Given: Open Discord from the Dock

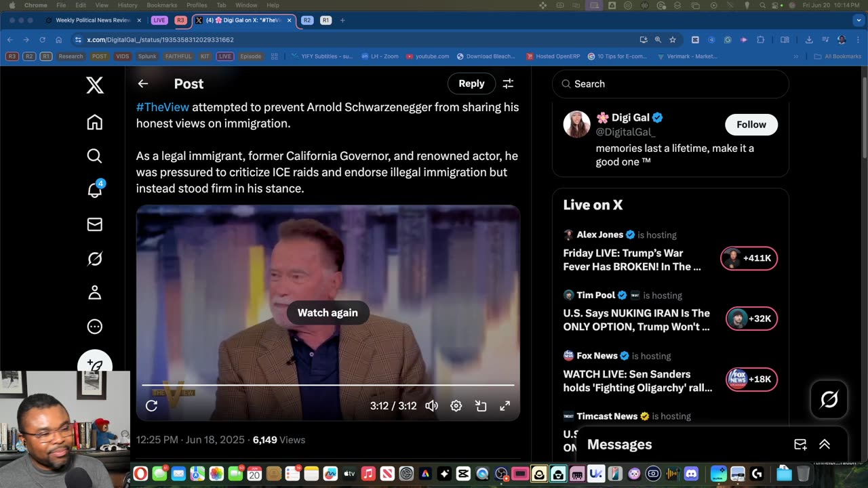Looking at the screenshot, I should pos(691,474).
